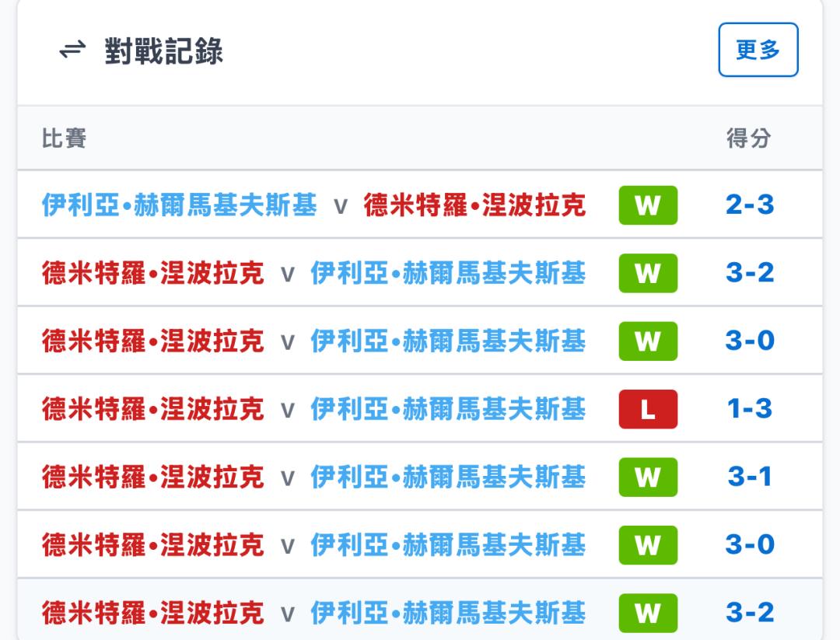Click the 'v' separator in the first match row
This screenshot has height=640, width=840.
pos(341,207)
